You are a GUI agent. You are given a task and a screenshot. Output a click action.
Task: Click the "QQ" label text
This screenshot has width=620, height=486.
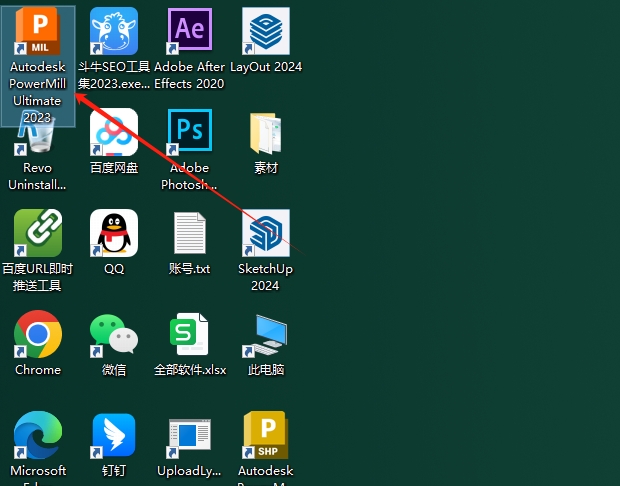tap(114, 269)
